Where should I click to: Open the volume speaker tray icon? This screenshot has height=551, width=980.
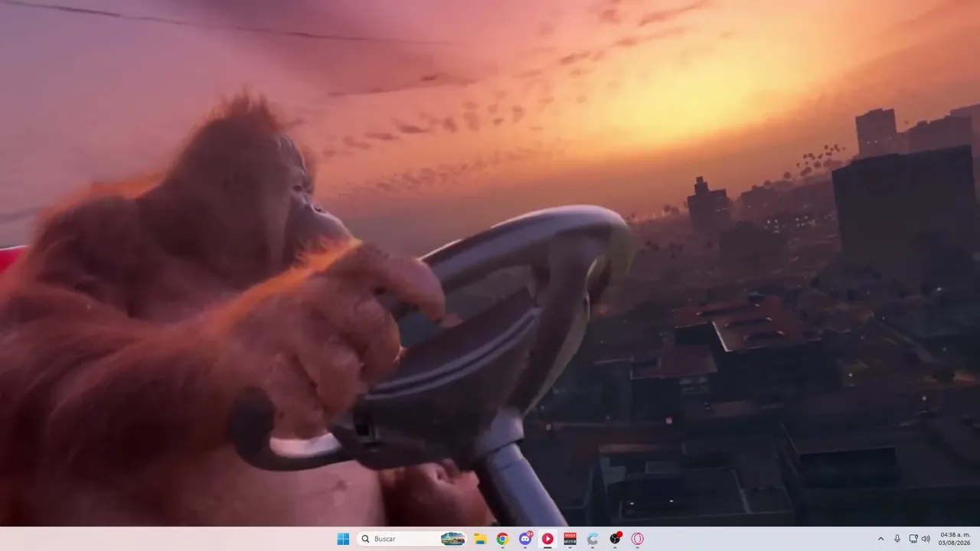(926, 539)
